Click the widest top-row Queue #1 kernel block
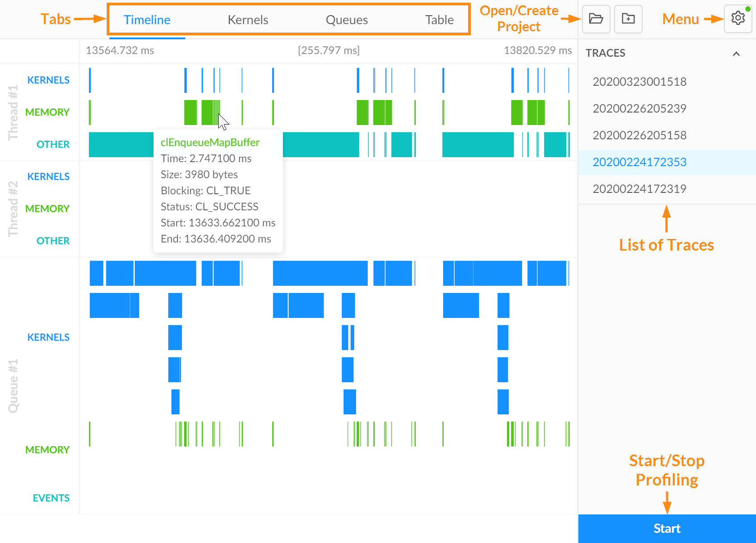 point(320,273)
